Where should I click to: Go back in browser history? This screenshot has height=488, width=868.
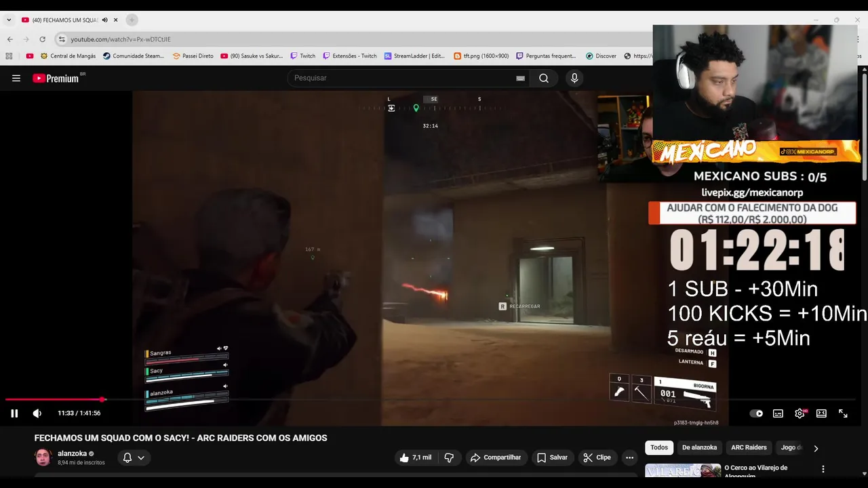[x=9, y=39]
